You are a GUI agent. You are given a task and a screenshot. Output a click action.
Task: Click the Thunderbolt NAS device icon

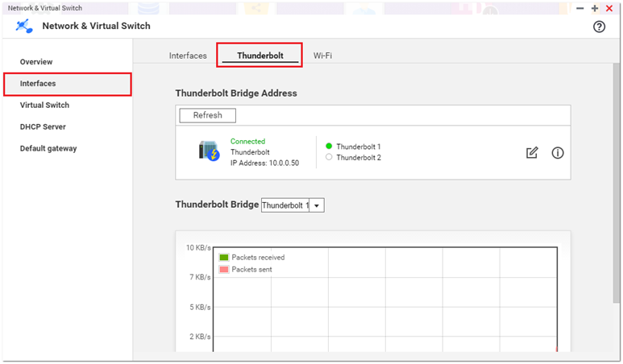point(210,151)
